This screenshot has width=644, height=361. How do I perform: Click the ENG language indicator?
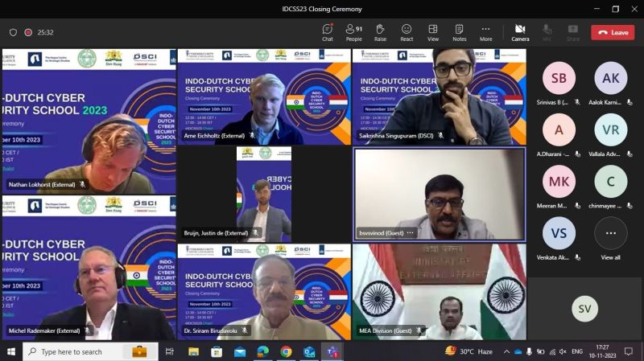[x=577, y=351]
